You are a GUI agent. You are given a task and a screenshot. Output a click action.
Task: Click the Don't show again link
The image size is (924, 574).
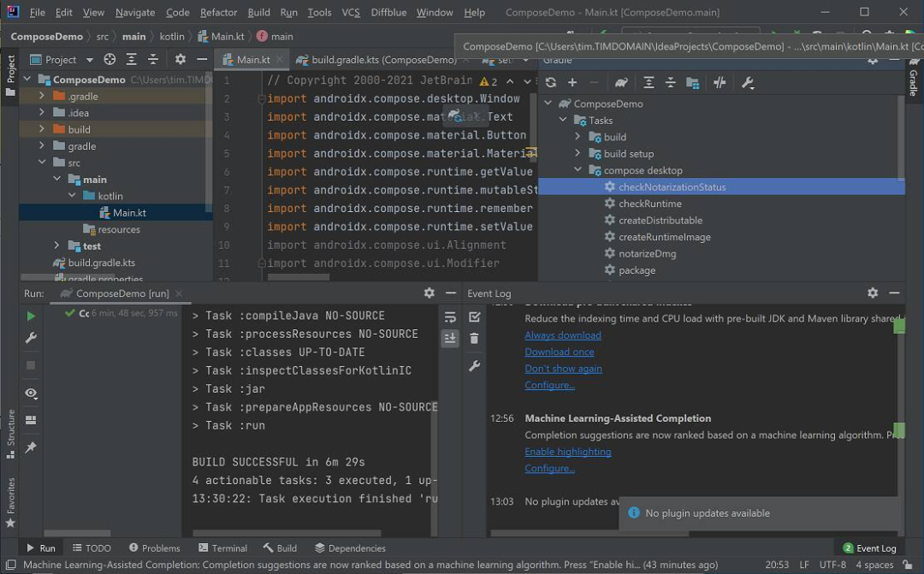(x=563, y=368)
